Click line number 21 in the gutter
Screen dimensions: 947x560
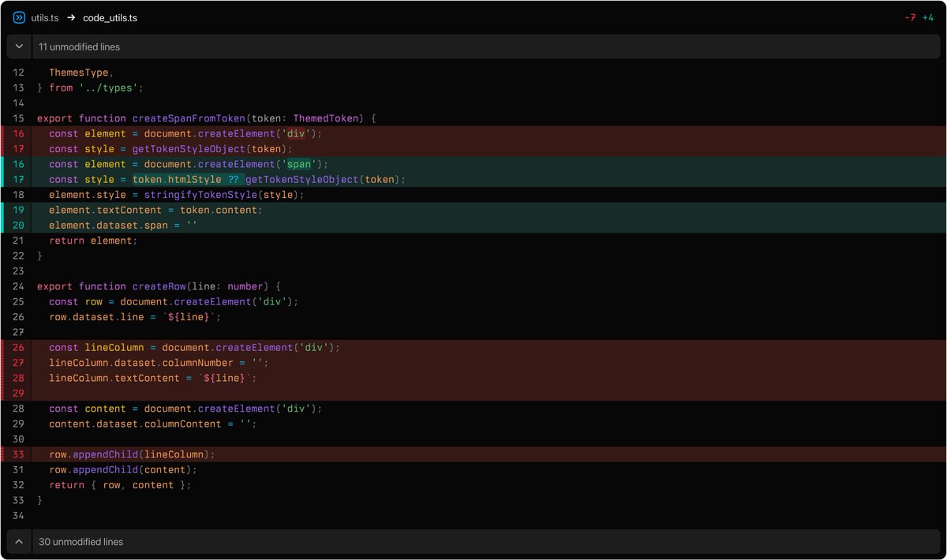pos(18,241)
